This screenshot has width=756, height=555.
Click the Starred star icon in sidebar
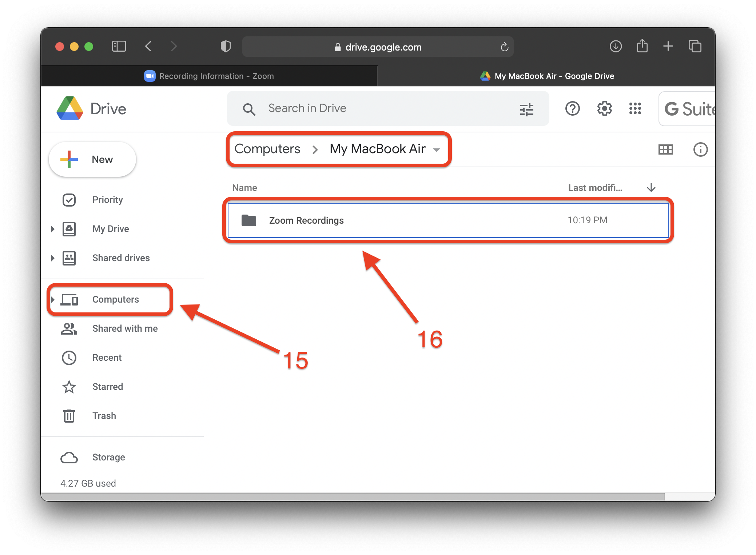pyautogui.click(x=69, y=387)
